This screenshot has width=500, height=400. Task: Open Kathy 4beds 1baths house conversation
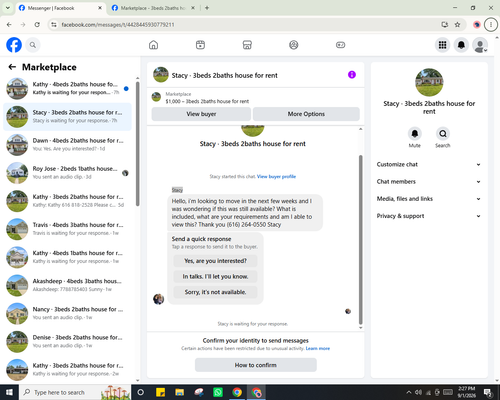(67, 257)
